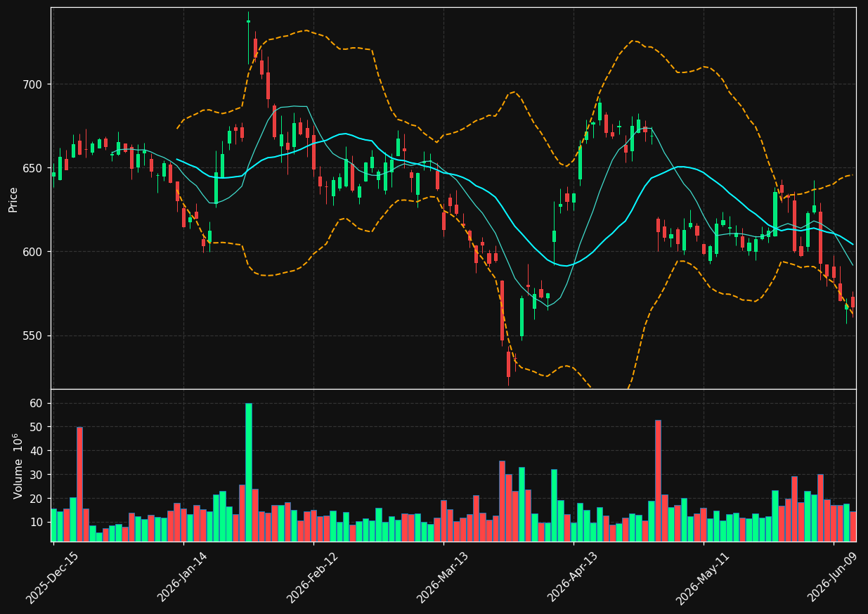Select the 2026-Jun-09 x-axis label
This screenshot has width=868, height=614.
(x=834, y=577)
